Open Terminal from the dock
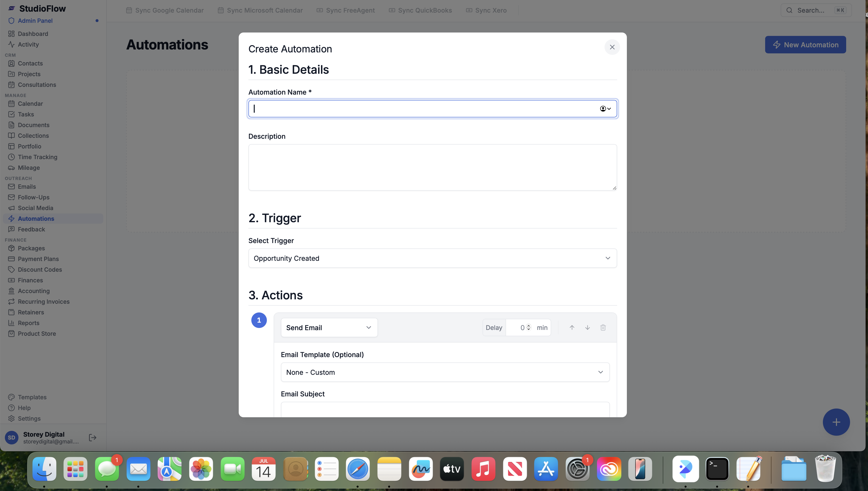868x491 pixels. tap(717, 469)
